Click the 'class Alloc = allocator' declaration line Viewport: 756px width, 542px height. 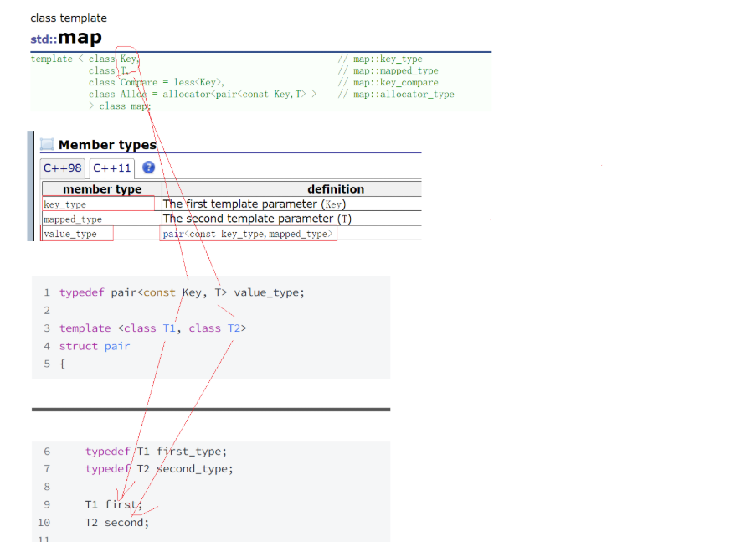coord(203,94)
